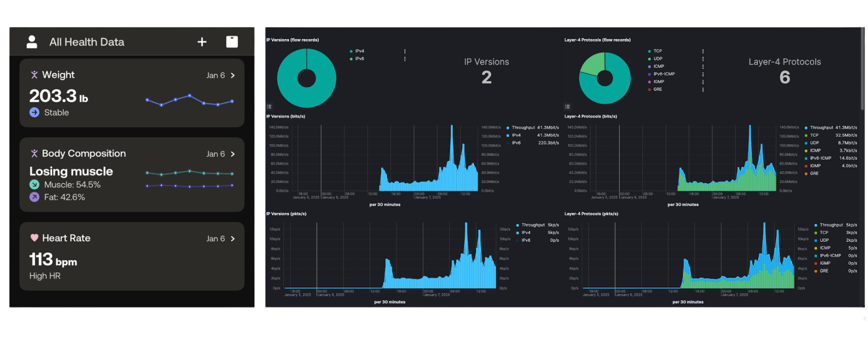Open kebab menu for TCP pie legend
Viewport: 868px width, 338px height.
703,51
